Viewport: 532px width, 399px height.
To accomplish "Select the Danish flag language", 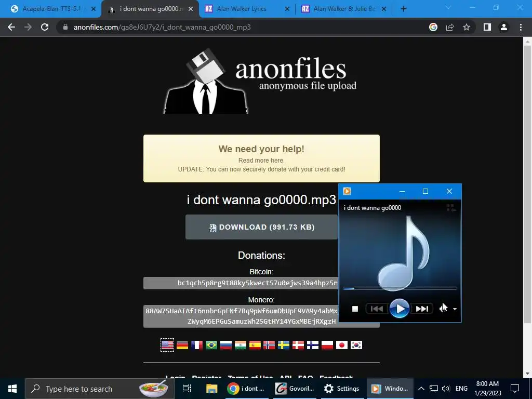I will coord(298,345).
